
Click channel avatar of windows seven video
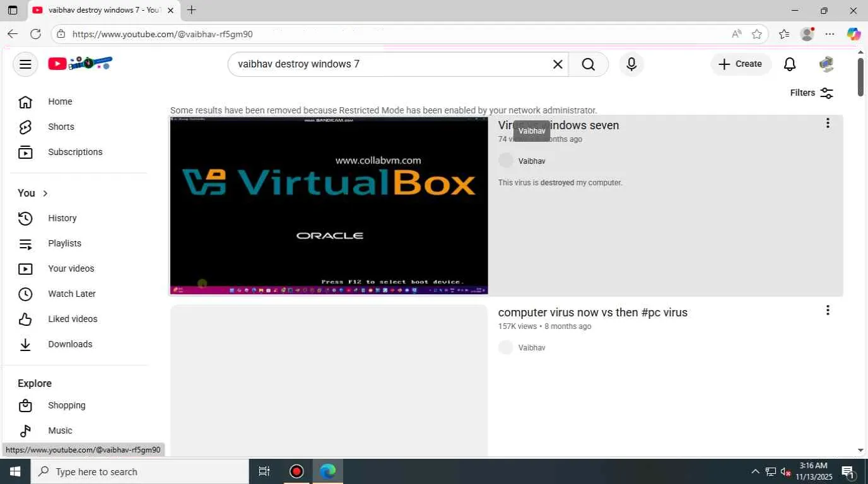pyautogui.click(x=506, y=161)
